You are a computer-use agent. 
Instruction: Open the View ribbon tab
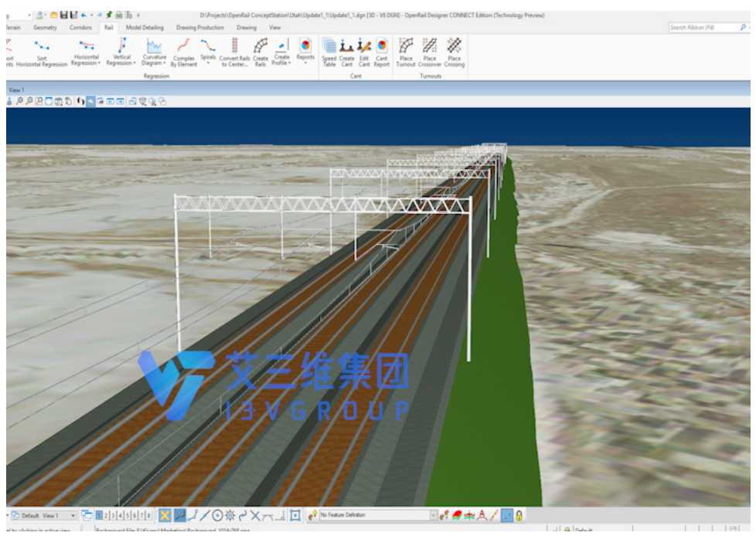pyautogui.click(x=275, y=28)
